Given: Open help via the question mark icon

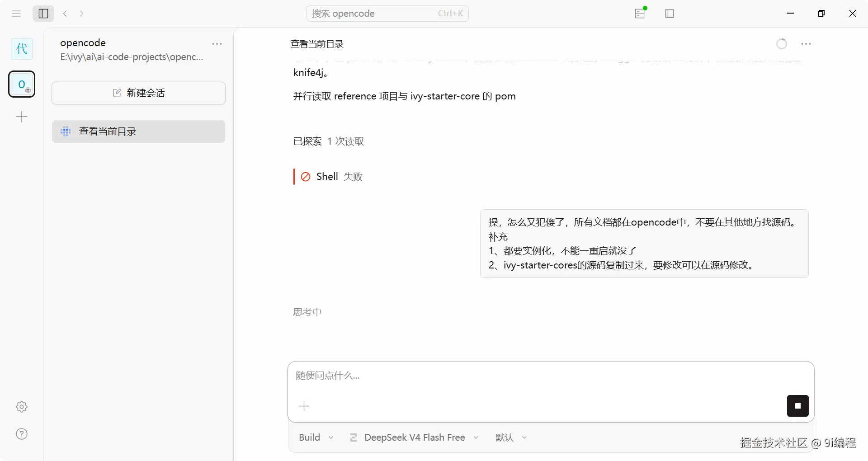Looking at the screenshot, I should point(22,434).
